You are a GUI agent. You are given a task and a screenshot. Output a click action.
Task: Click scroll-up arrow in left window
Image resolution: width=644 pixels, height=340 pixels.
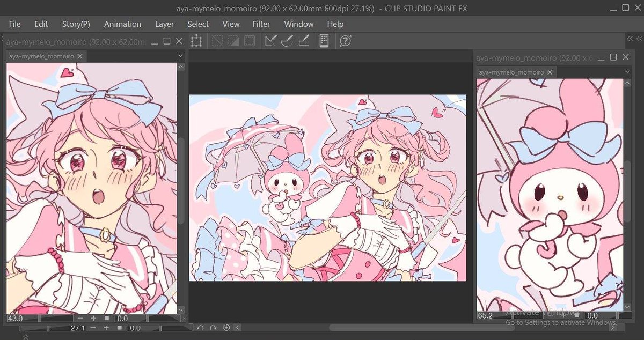coord(181,67)
